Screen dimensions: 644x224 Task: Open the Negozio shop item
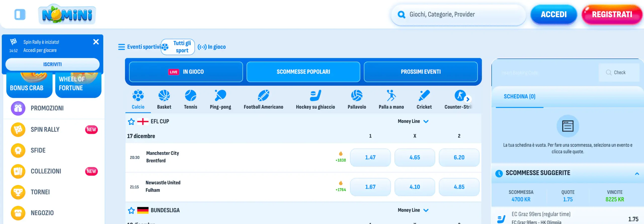[x=54, y=213]
